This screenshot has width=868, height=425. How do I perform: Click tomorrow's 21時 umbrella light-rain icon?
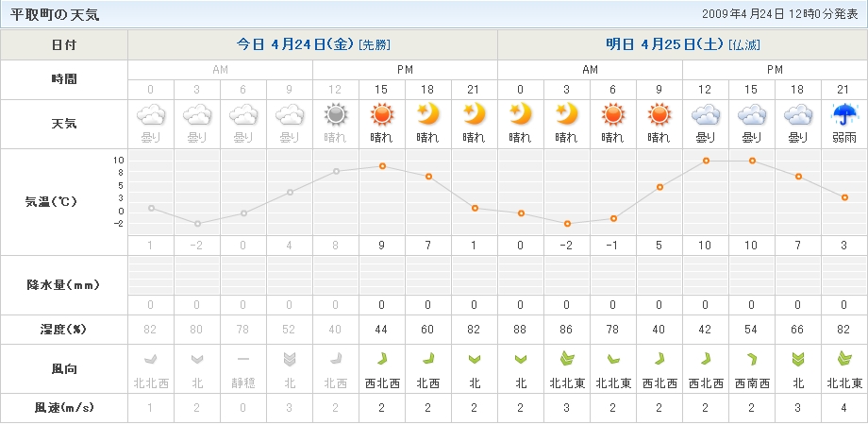844,115
